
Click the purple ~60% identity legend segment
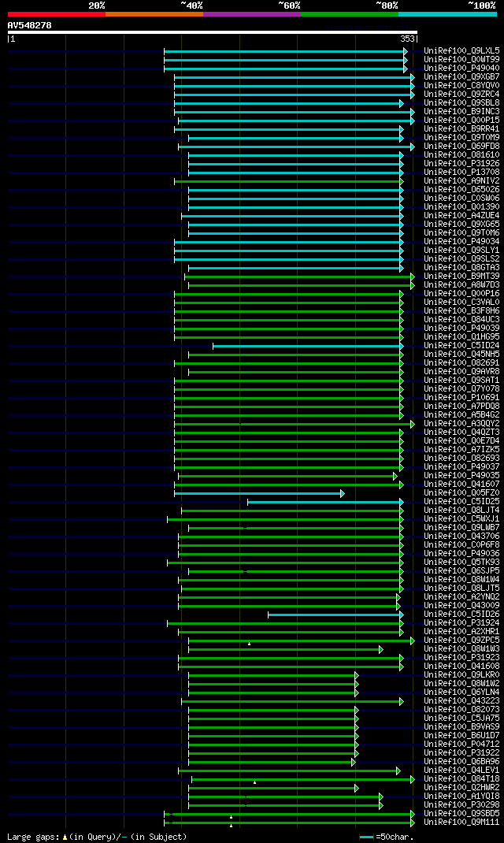click(252, 14)
